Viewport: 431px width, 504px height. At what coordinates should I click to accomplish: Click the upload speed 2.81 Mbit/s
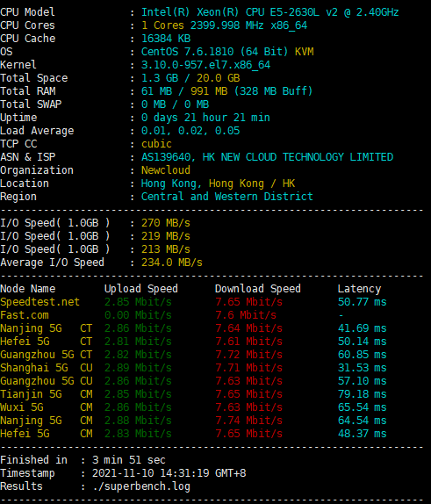click(138, 342)
